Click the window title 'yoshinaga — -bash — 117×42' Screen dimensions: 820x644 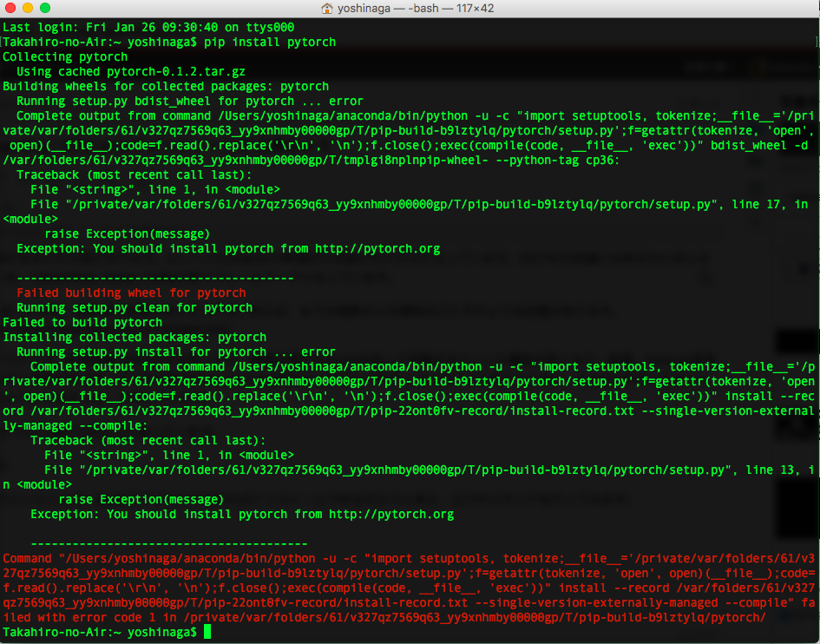coord(416,9)
